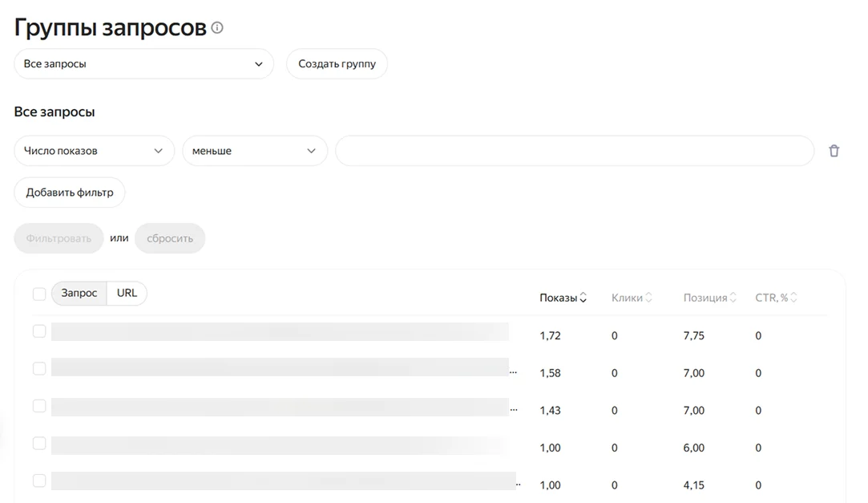Check the row with 1,58 impressions
Image resolution: width=868 pixels, height=503 pixels.
click(39, 368)
